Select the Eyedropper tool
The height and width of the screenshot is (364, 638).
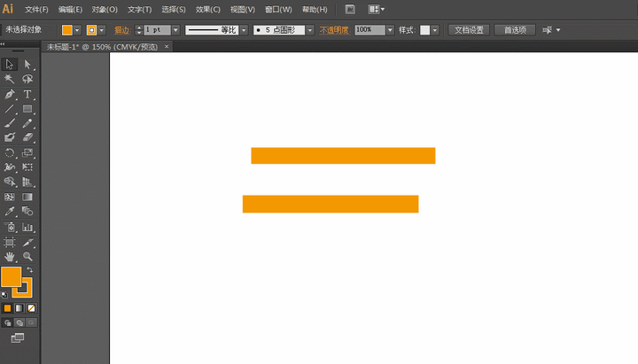tap(10, 211)
